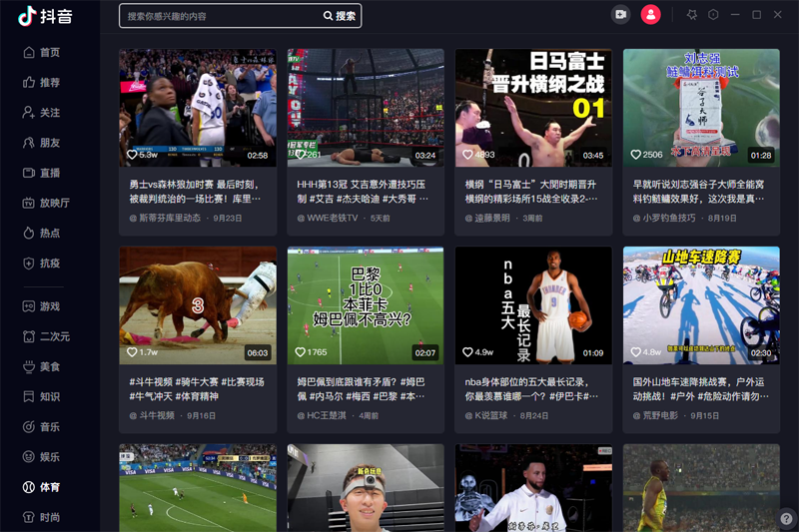
Task: Open the 巴黎1比0本菲卡 video thumbnail
Action: (366, 305)
